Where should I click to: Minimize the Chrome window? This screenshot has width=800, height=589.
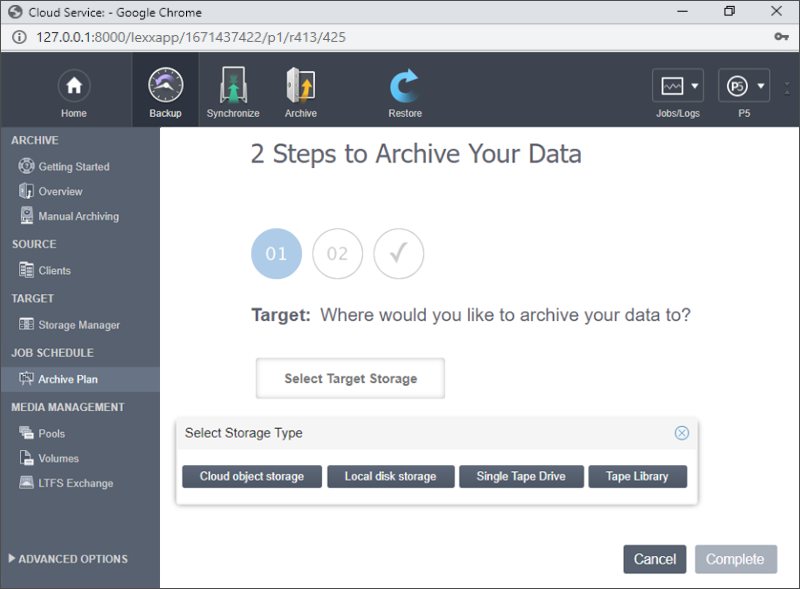pyautogui.click(x=682, y=11)
